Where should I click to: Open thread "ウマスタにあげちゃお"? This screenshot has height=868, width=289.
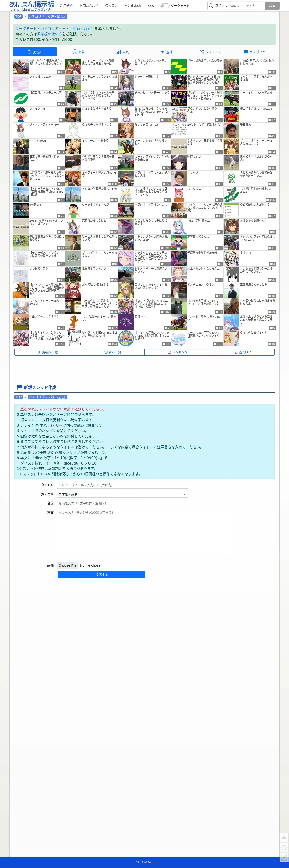point(253,333)
